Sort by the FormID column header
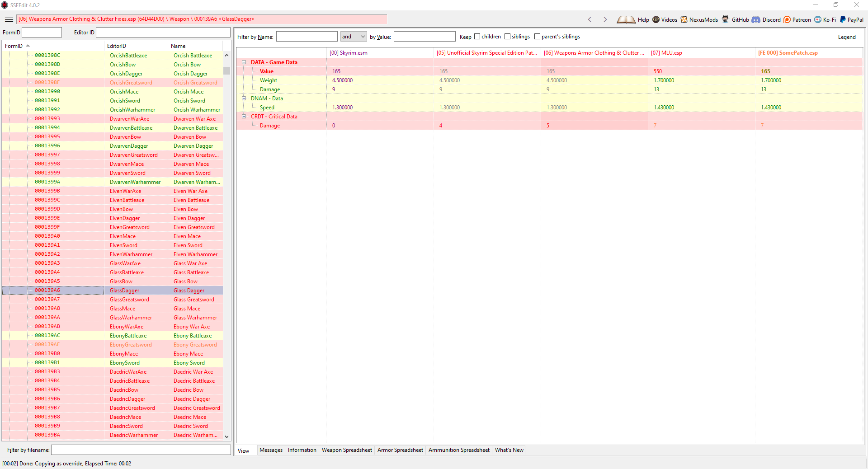Viewport: 868px width, 469px height. [x=53, y=46]
